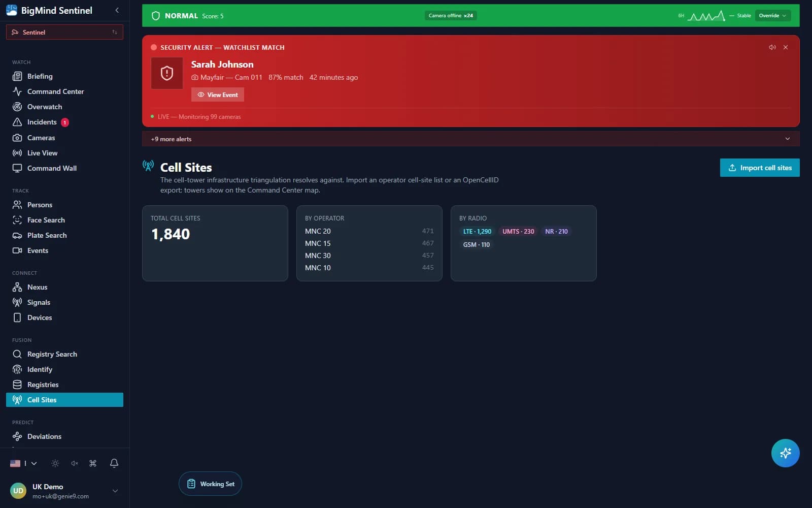Expand the +9 more alerts bar
Viewport: 812px width, 508px height.
click(470, 139)
